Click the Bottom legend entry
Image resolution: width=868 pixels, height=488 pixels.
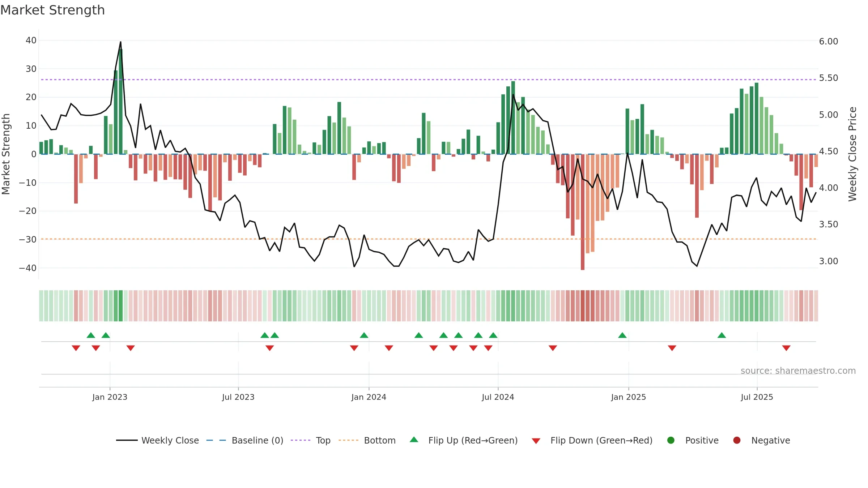[x=367, y=440]
